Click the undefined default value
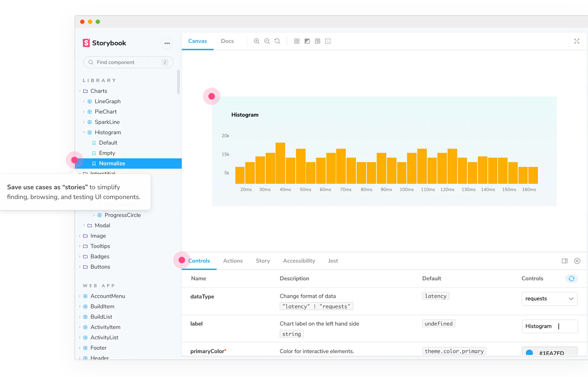Viewport: 588px width, 378px height. point(438,324)
